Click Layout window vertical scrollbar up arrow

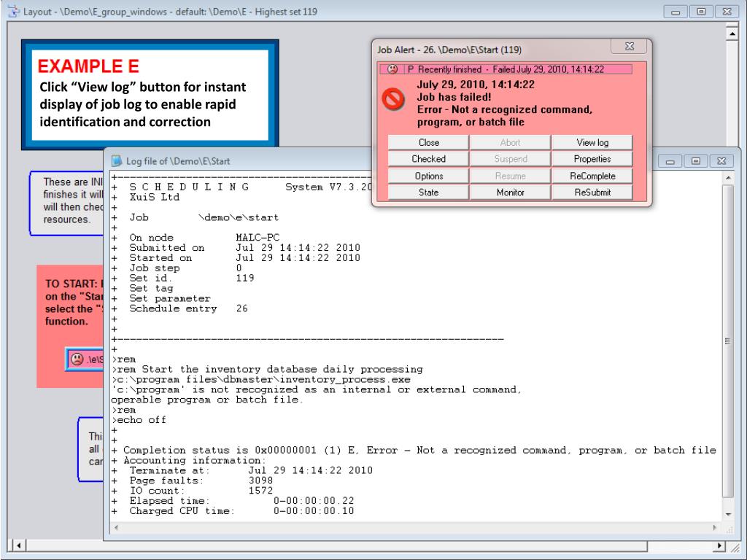click(x=732, y=32)
